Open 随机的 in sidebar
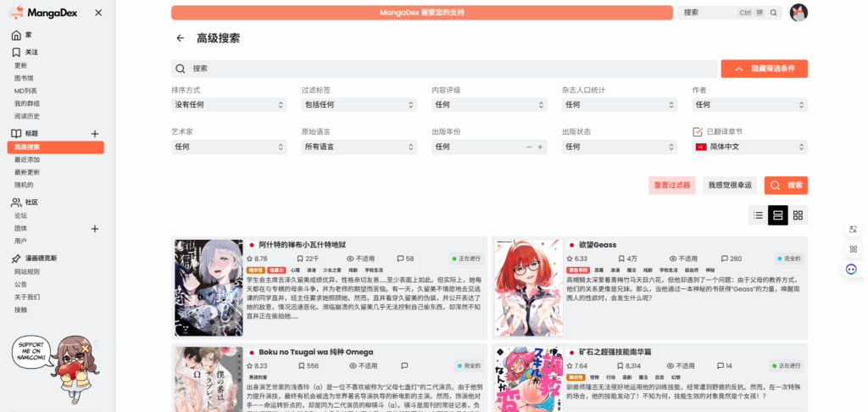The image size is (868, 412). click(24, 185)
